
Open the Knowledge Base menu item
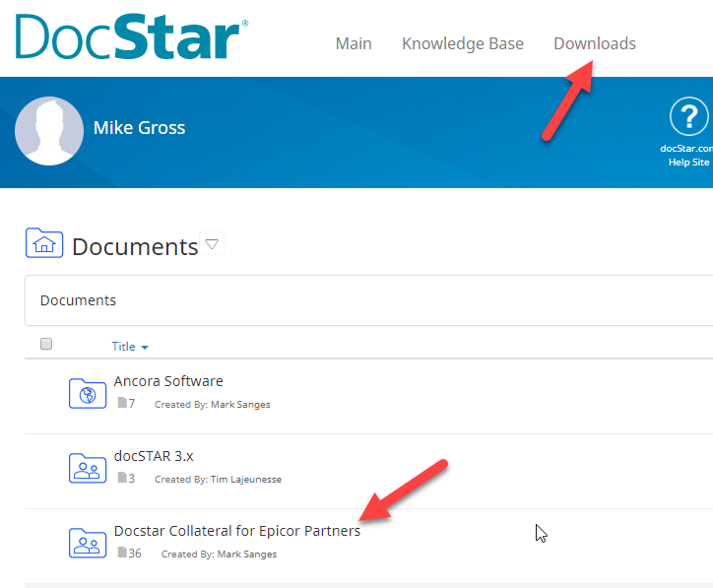point(463,43)
